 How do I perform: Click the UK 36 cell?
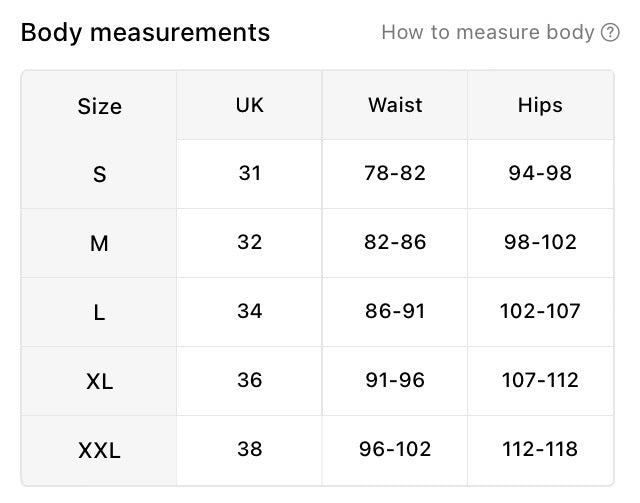(249, 380)
